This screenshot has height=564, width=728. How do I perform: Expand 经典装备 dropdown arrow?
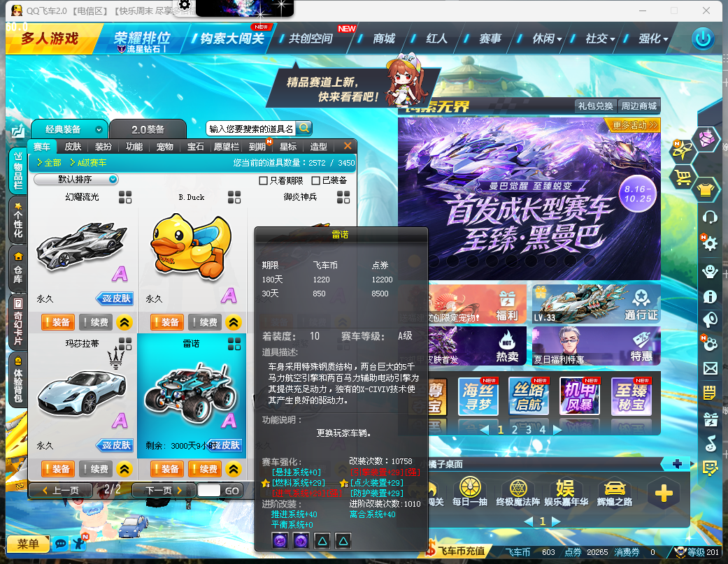tap(99, 129)
